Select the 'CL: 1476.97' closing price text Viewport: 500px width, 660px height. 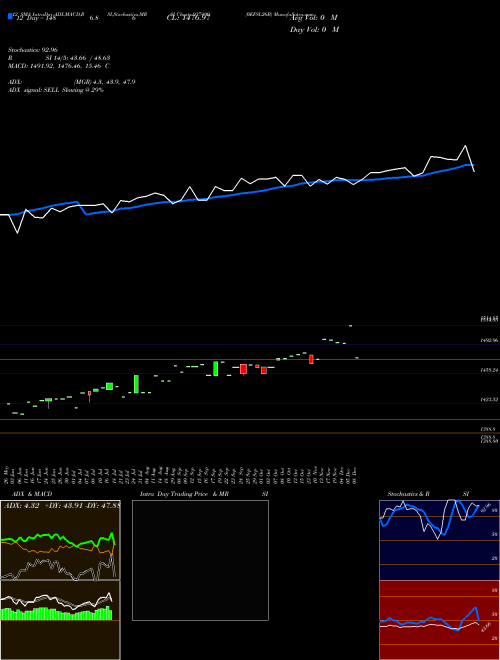tap(188, 18)
